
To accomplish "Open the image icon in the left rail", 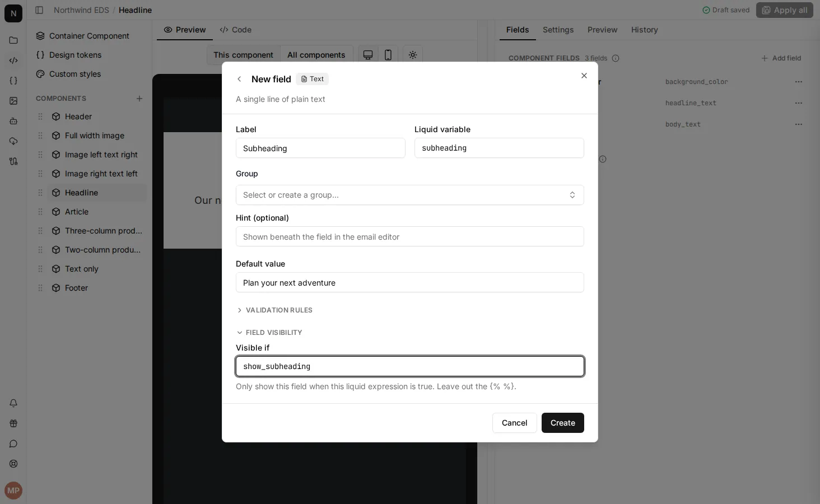I will coord(13,101).
